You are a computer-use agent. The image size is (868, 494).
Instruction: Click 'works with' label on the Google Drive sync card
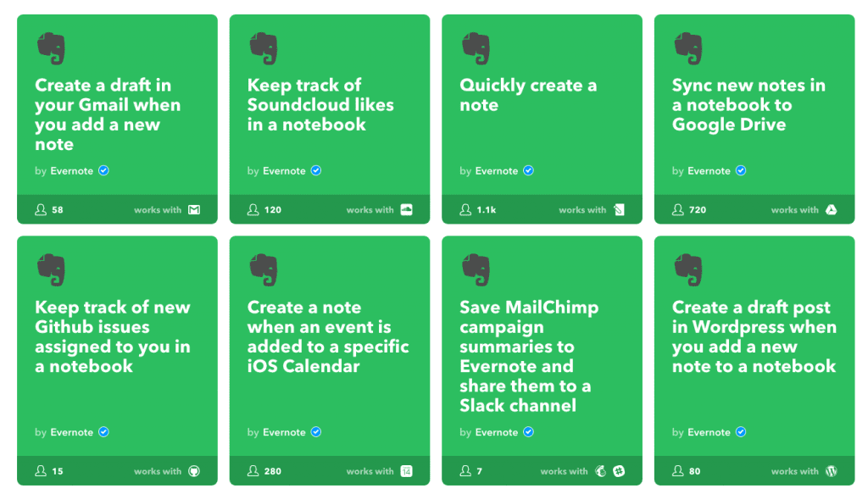coord(795,210)
